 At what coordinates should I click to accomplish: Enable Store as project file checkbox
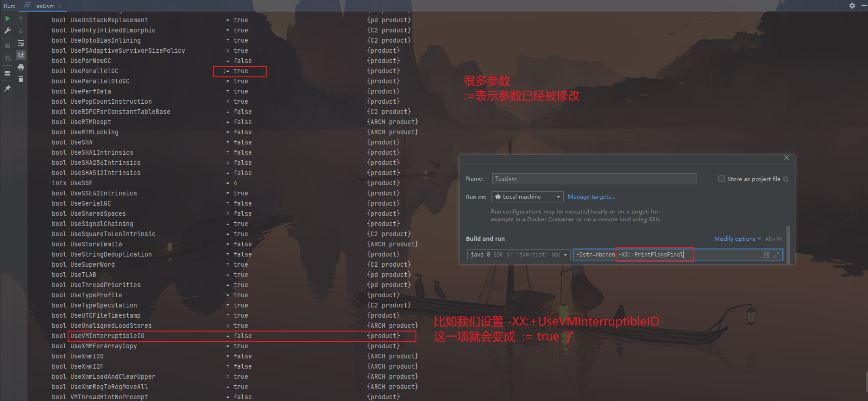coord(721,179)
